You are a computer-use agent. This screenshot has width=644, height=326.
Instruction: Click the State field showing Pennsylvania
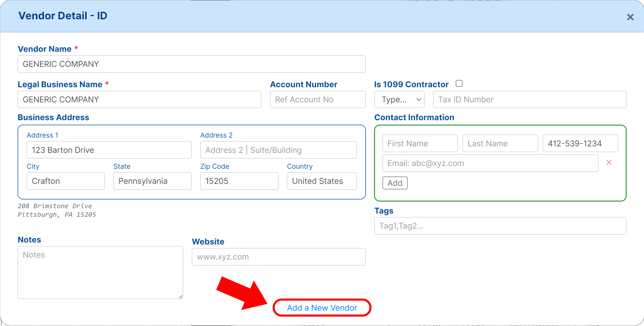(x=152, y=181)
